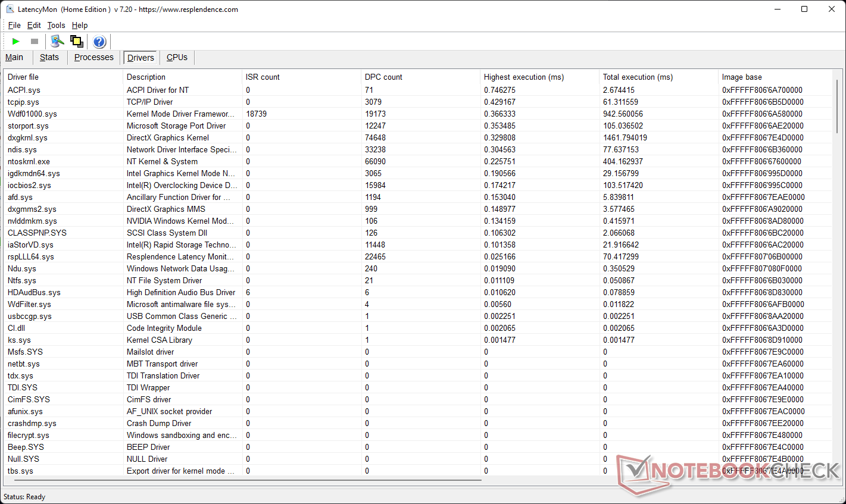Select the Ndu.sys row

pos(419,268)
